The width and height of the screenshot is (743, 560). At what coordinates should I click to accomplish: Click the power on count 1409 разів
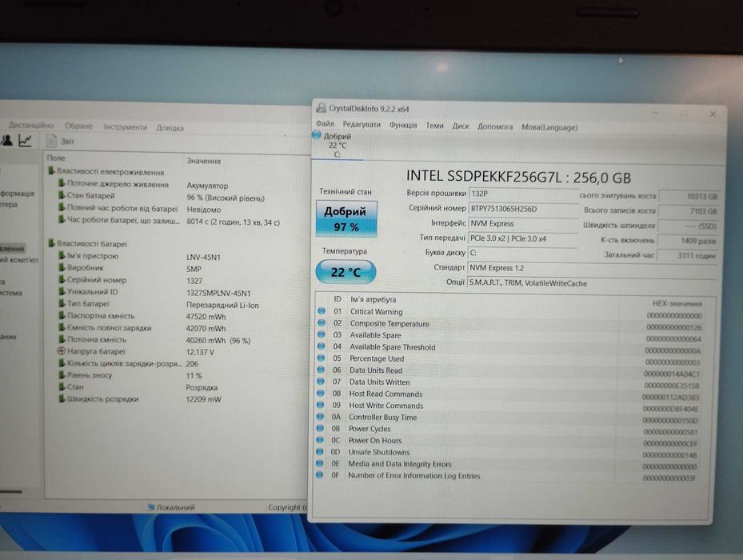click(688, 241)
